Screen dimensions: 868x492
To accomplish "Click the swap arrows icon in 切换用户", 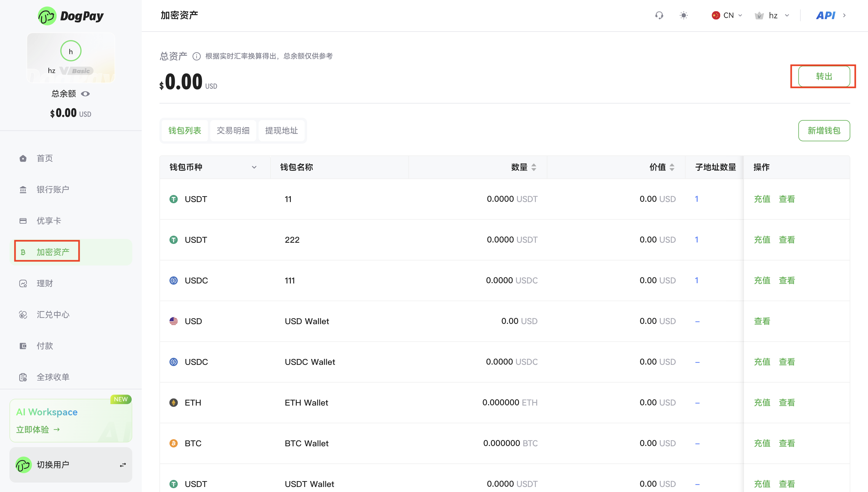I will click(x=123, y=465).
